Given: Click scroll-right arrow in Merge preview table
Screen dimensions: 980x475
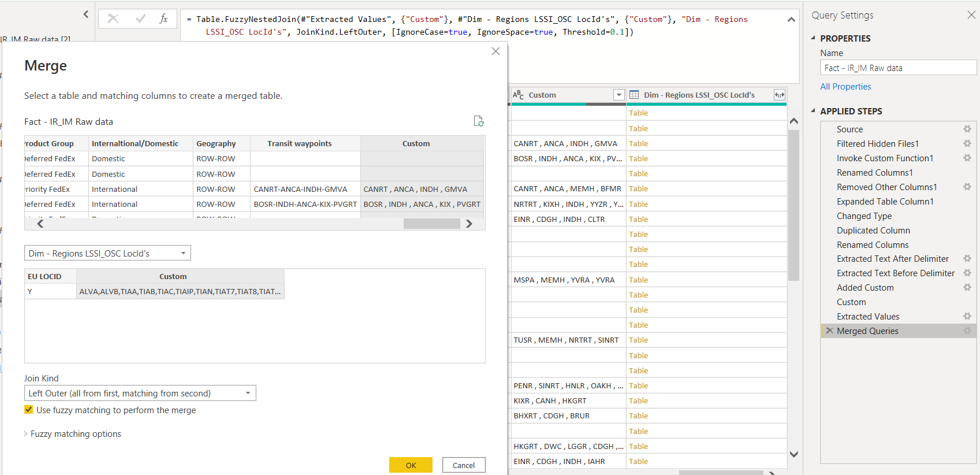Looking at the screenshot, I should (469, 224).
